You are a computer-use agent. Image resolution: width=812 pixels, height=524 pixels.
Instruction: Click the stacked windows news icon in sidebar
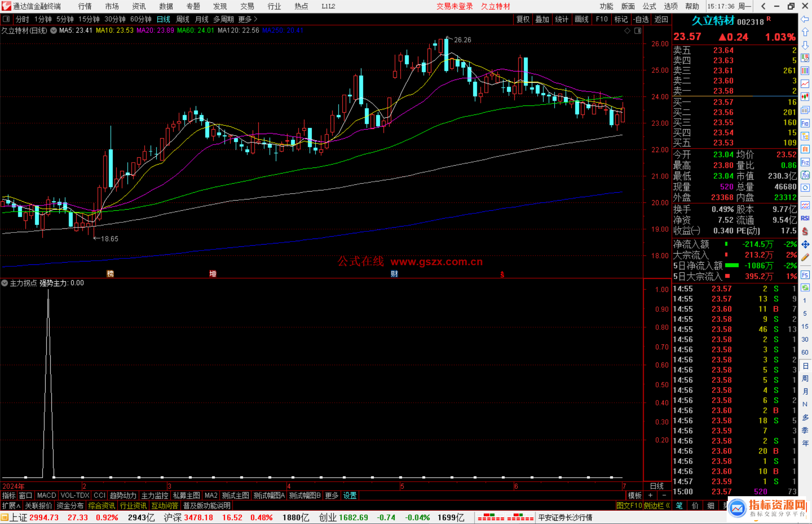805,110
